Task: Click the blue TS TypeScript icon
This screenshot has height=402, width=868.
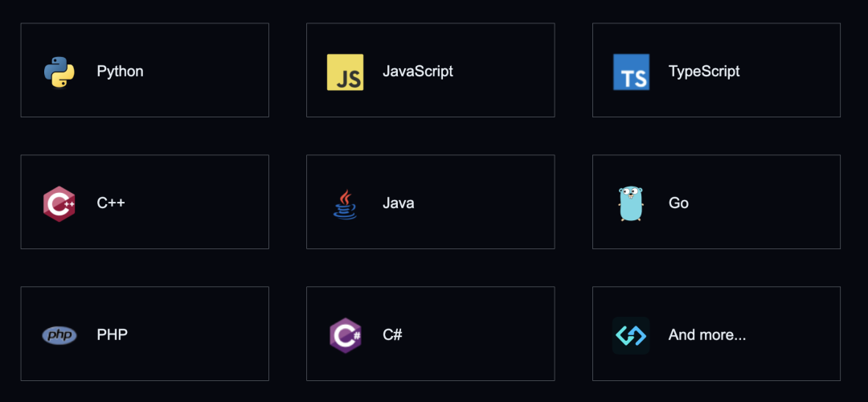Action: 631,72
